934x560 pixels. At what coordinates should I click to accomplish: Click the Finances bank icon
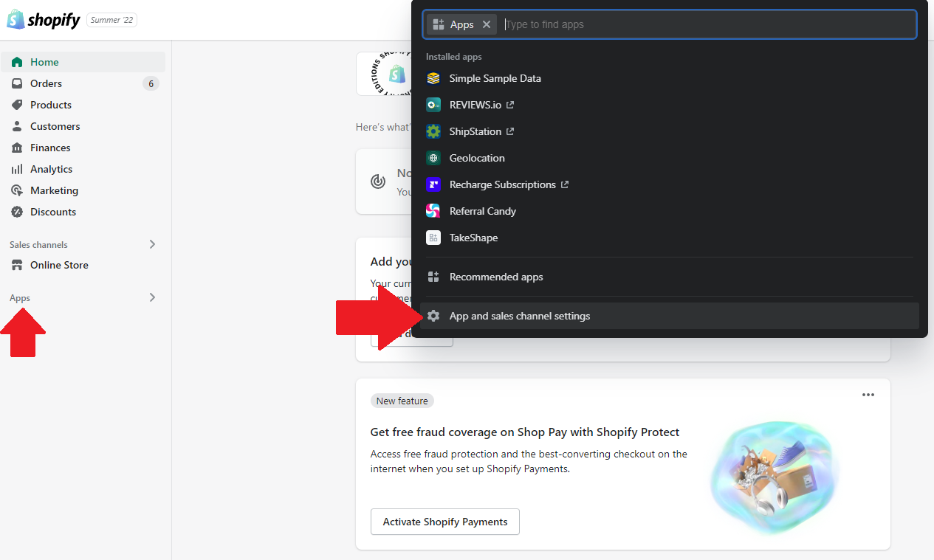click(x=17, y=148)
